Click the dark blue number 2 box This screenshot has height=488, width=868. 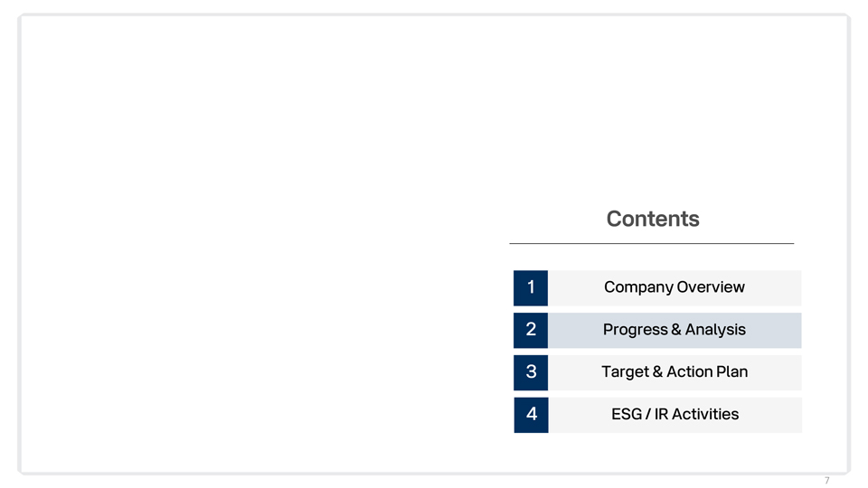tap(531, 330)
